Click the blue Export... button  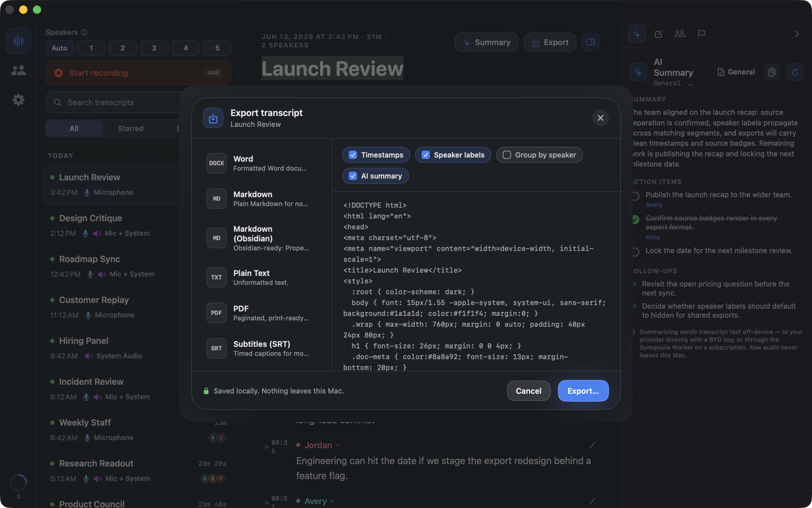pos(583,391)
